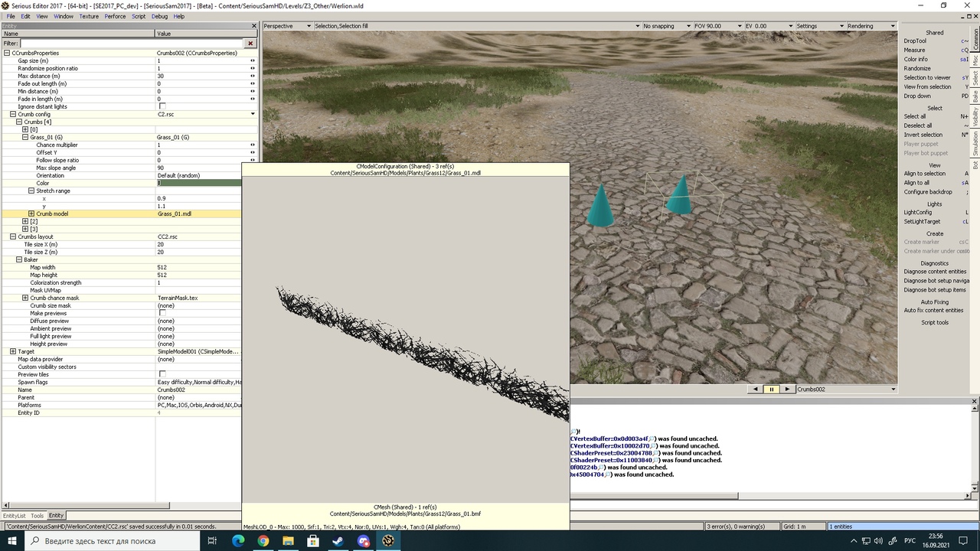Image resolution: width=980 pixels, height=551 pixels.
Task: Enable the Ignore distant lights checkbox
Action: [162, 106]
